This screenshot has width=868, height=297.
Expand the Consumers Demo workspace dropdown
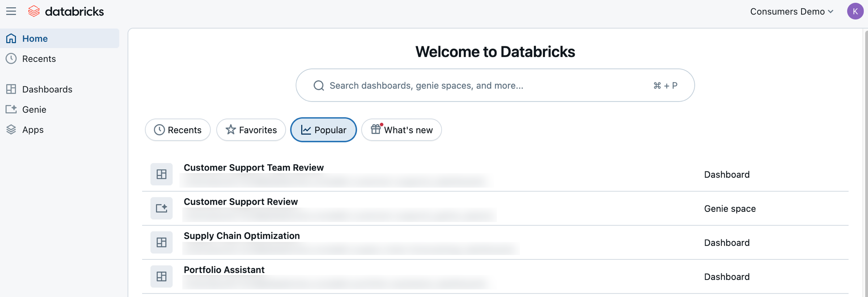click(792, 12)
